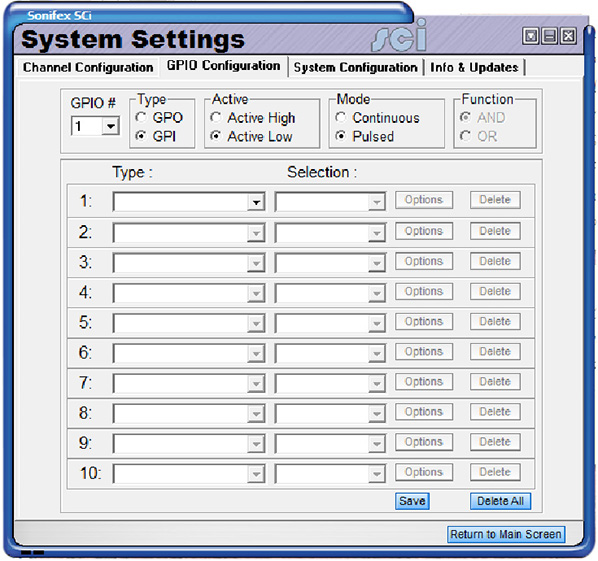The image size is (598, 561).
Task: Click the Delete button in row 1
Action: point(495,200)
